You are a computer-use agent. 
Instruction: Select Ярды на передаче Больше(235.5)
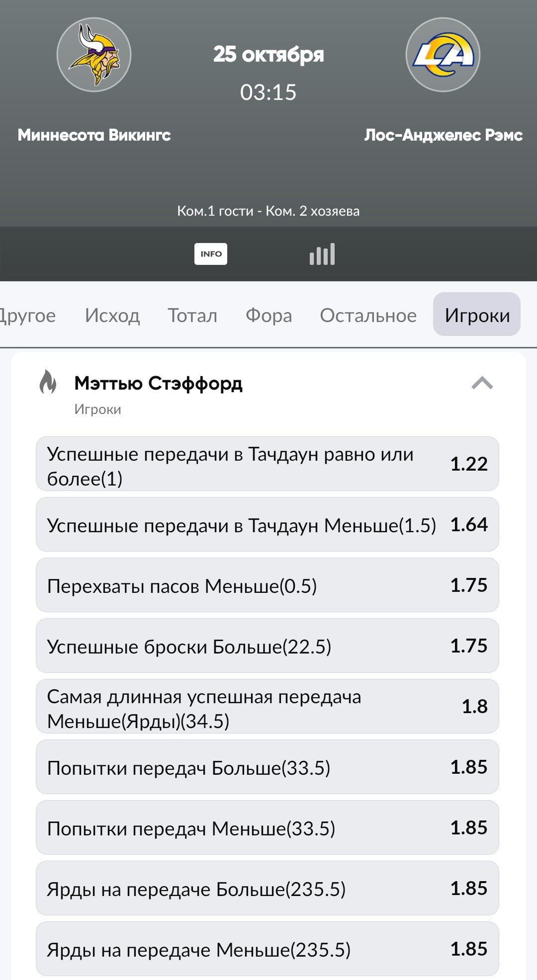(268, 889)
